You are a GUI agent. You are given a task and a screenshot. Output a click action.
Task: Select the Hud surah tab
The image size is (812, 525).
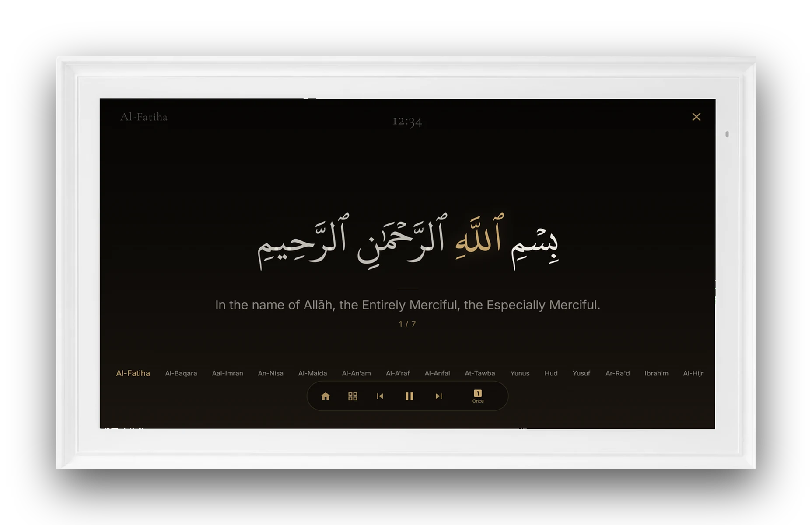[x=551, y=373]
